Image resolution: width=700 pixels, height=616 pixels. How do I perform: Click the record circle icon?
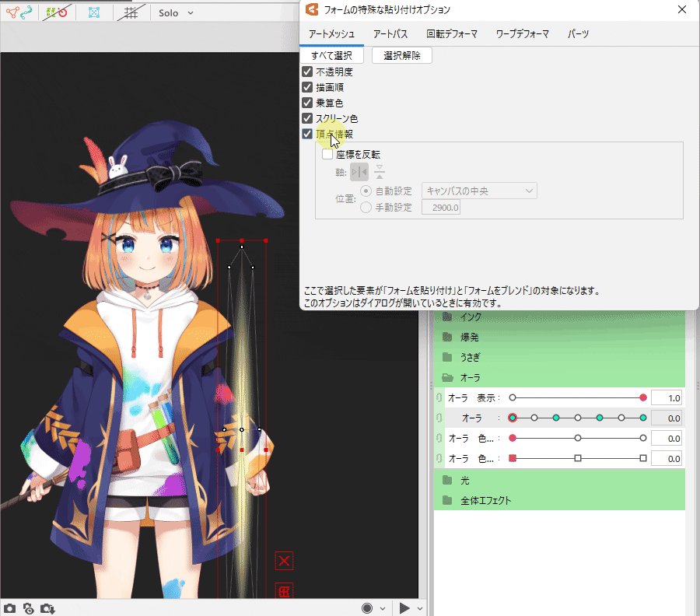pyautogui.click(x=367, y=608)
